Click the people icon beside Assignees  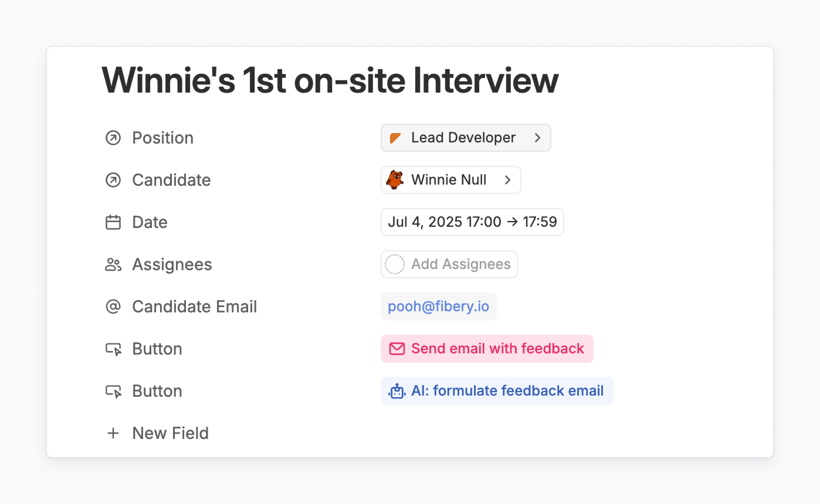click(113, 265)
